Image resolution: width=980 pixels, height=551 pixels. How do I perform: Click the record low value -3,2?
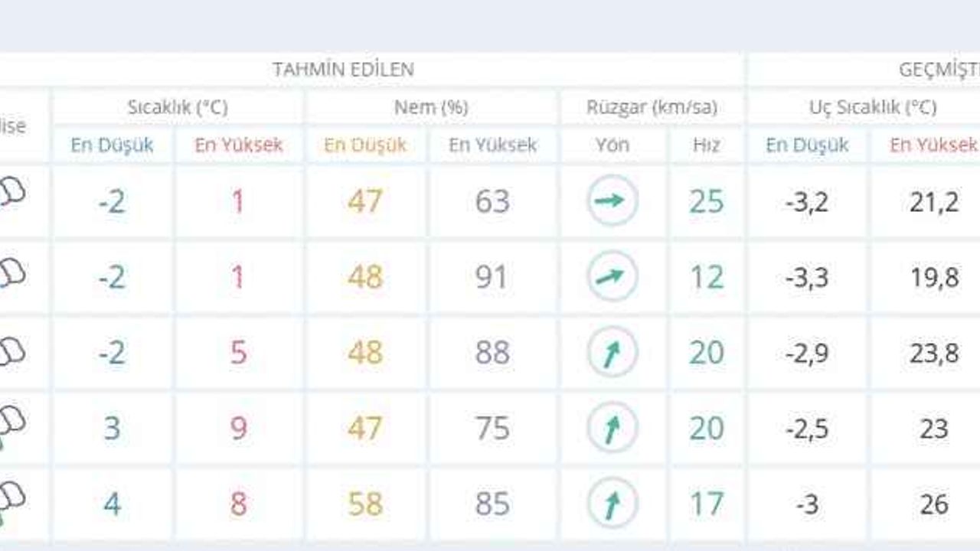(x=807, y=202)
